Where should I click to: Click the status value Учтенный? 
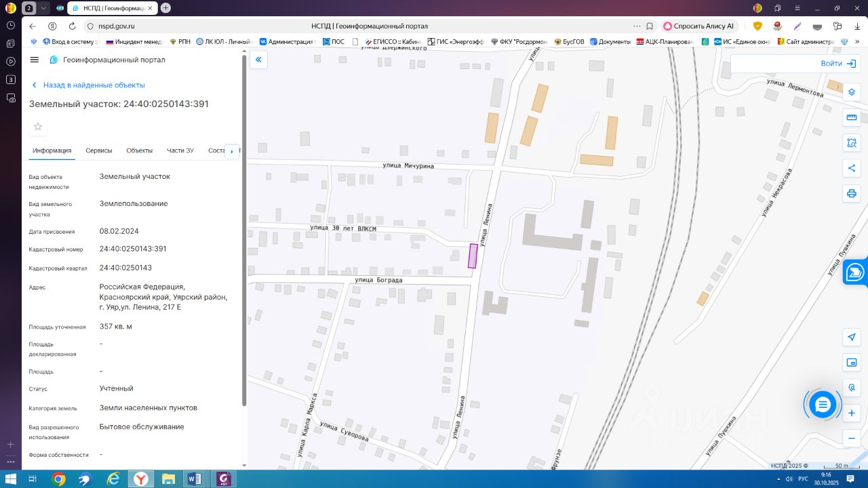coord(117,389)
